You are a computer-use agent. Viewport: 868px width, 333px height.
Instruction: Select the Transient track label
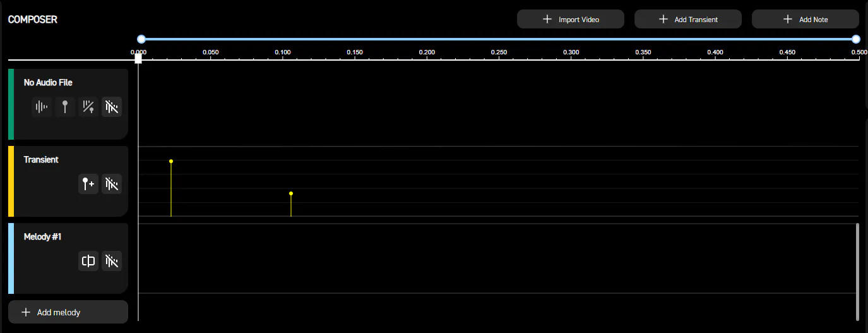(x=41, y=160)
